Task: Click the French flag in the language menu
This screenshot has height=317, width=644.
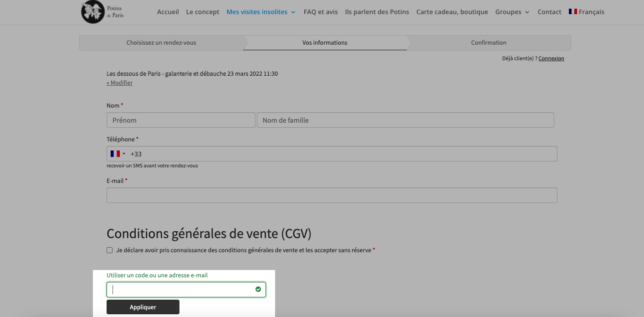Action: point(573,12)
